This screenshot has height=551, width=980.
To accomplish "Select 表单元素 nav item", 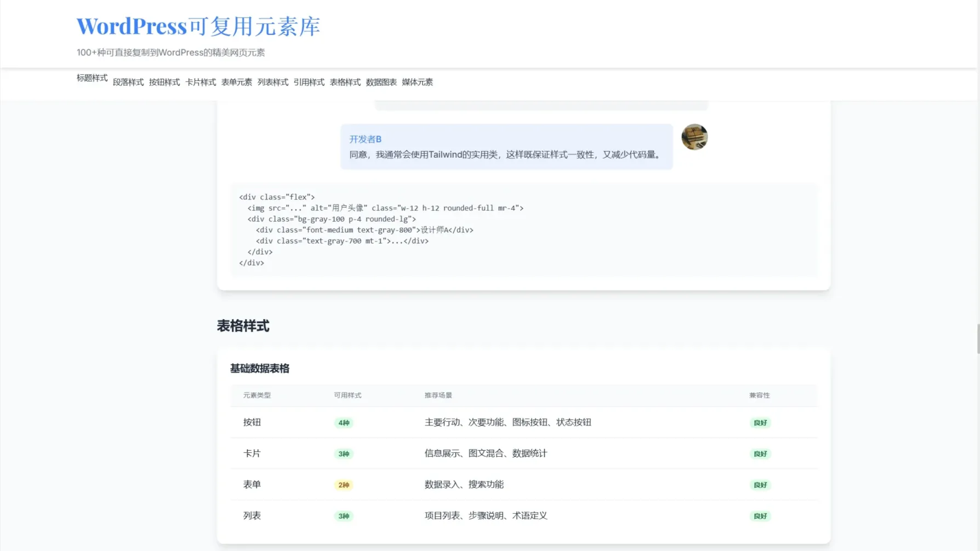I will tap(237, 82).
